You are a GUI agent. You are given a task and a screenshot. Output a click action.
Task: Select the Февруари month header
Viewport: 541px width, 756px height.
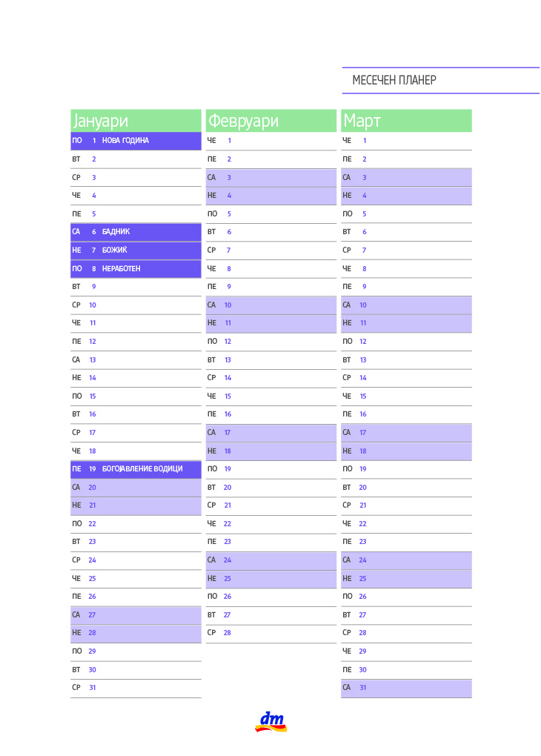point(271,121)
